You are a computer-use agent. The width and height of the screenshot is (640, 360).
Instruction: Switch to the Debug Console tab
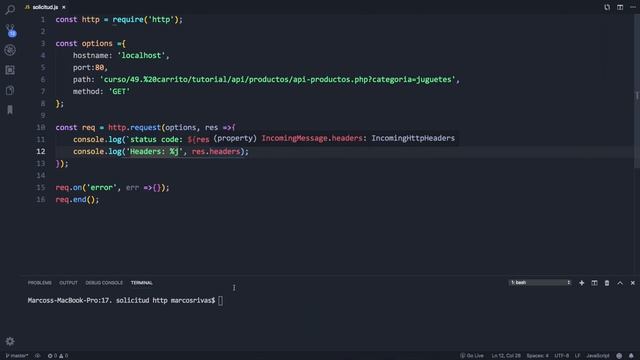pos(104,283)
